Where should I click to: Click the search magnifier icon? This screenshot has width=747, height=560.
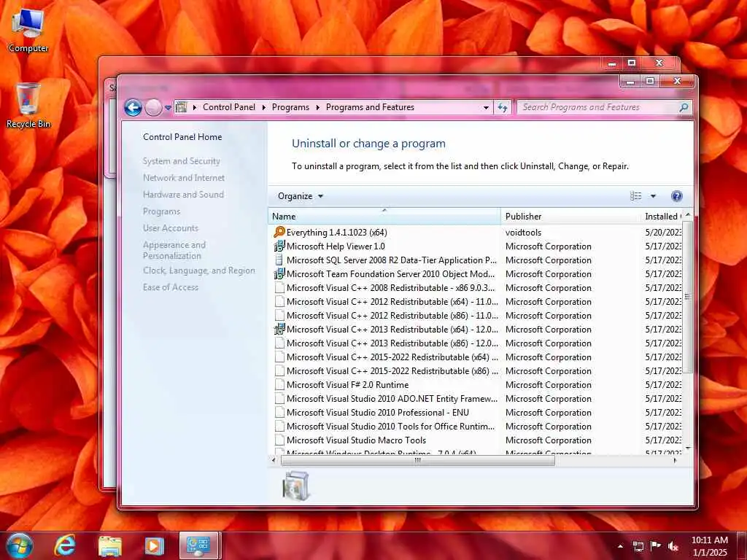click(683, 107)
